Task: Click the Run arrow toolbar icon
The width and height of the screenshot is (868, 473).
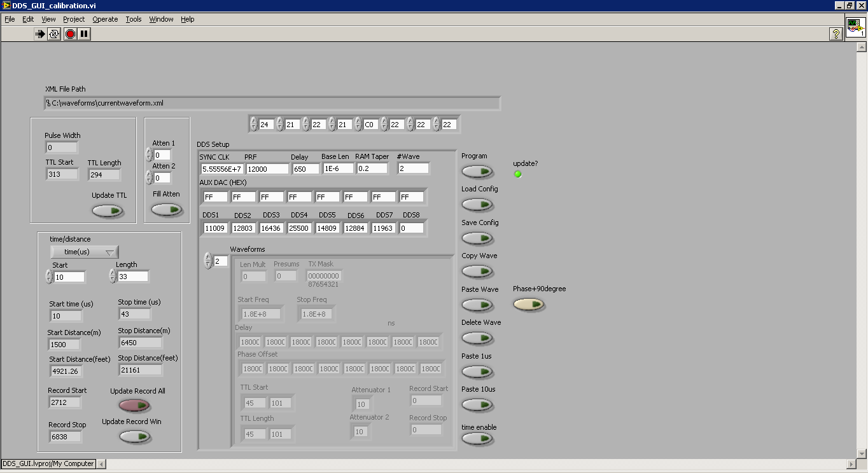Action: pyautogui.click(x=41, y=34)
